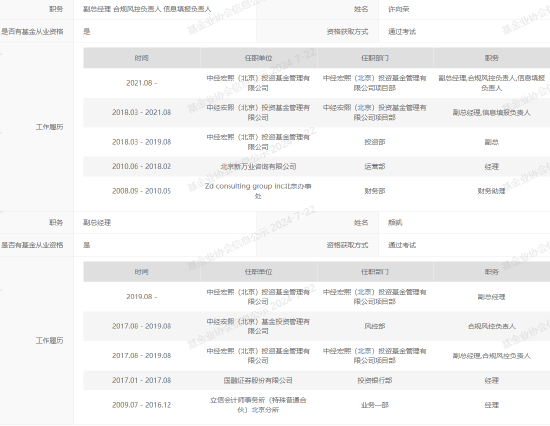550x426 pixels.
Task: Click department cell in 2019.08 - row
Action: click(x=375, y=297)
